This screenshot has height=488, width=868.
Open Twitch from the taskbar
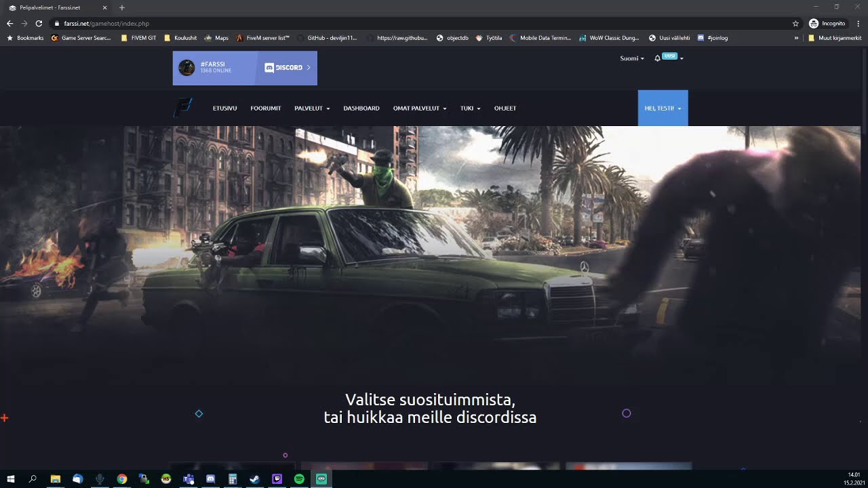tap(277, 479)
